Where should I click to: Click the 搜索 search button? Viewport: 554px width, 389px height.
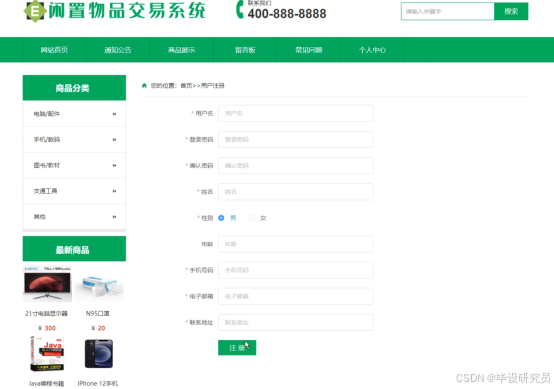coord(511,11)
